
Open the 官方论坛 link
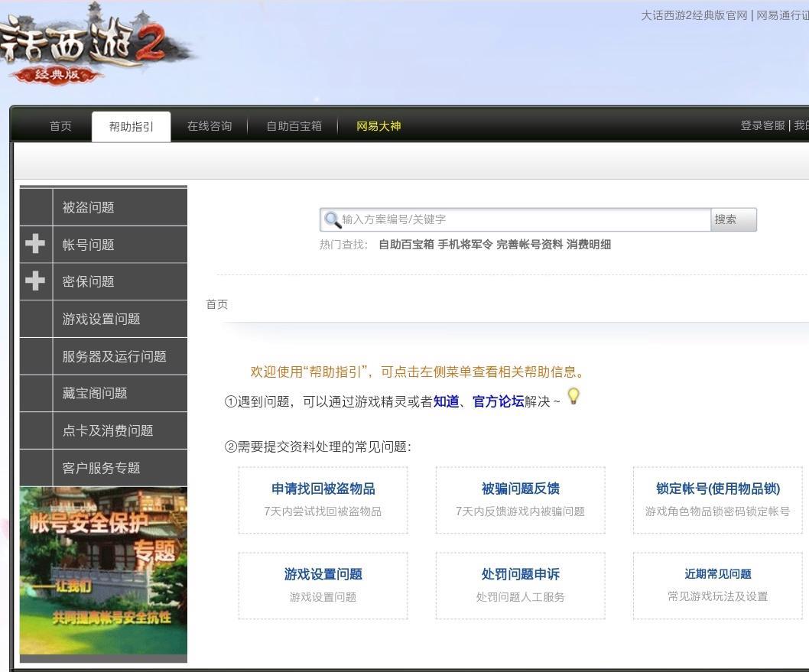[499, 401]
